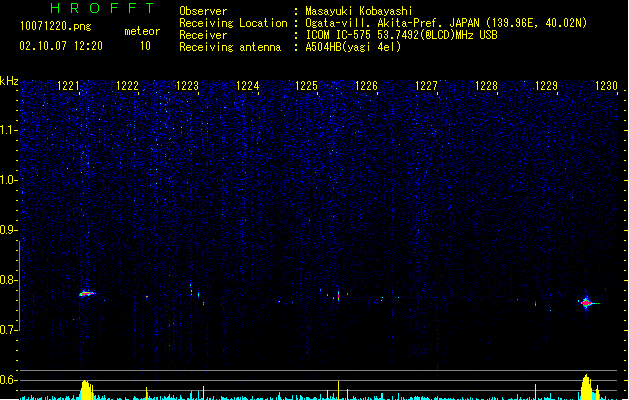Click the observer name Masayuki Kobayashi
Viewport: 629px width, 400px height.
(359, 11)
